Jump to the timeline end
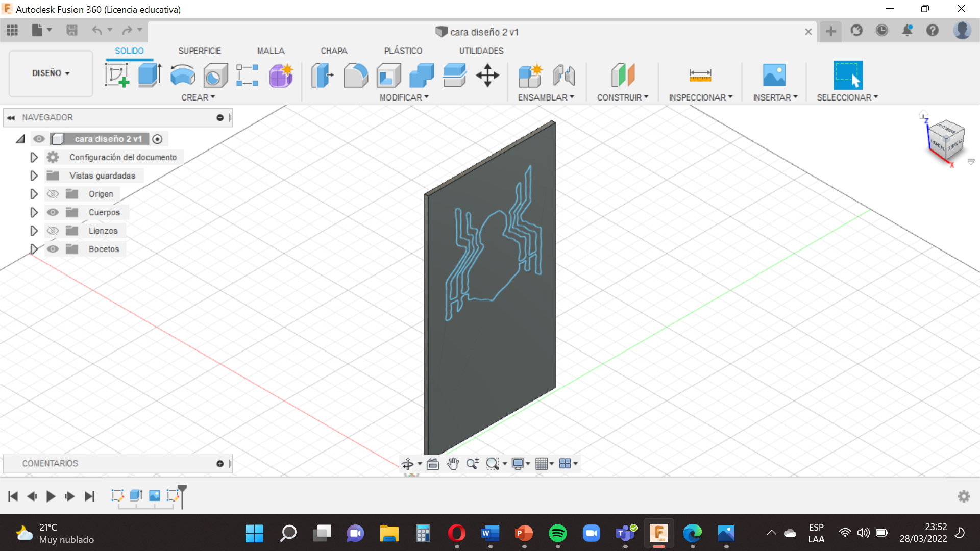This screenshot has width=980, height=551. pos(89,496)
